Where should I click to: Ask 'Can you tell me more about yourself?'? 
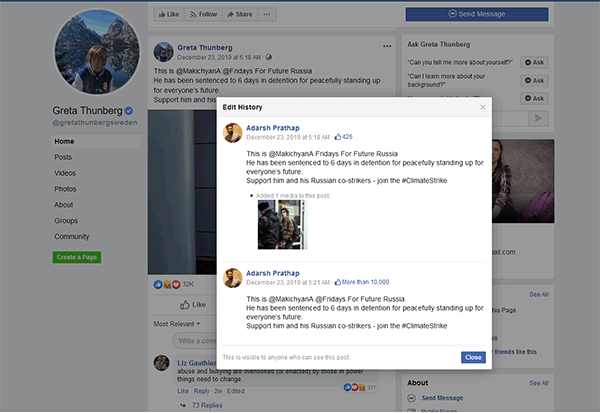(x=534, y=62)
